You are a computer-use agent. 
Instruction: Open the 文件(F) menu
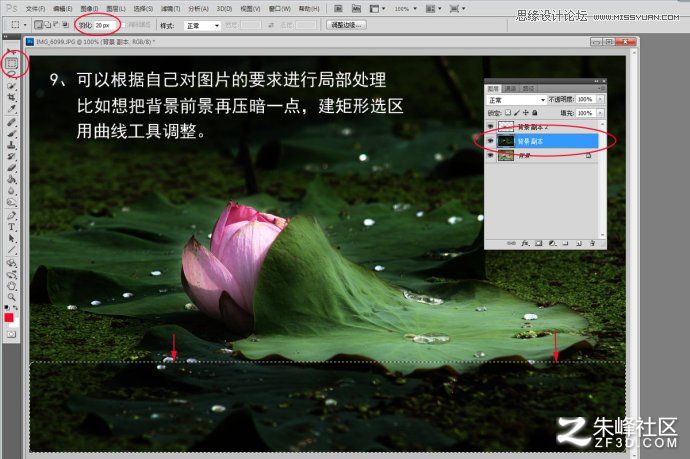click(x=35, y=8)
